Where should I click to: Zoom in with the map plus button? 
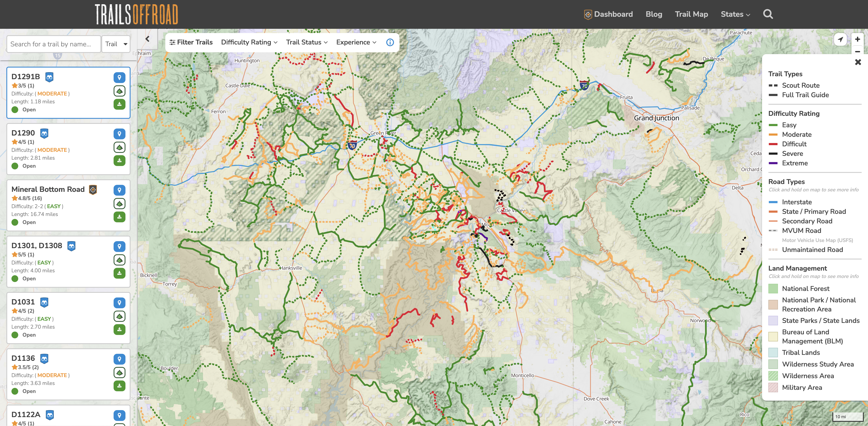click(857, 39)
